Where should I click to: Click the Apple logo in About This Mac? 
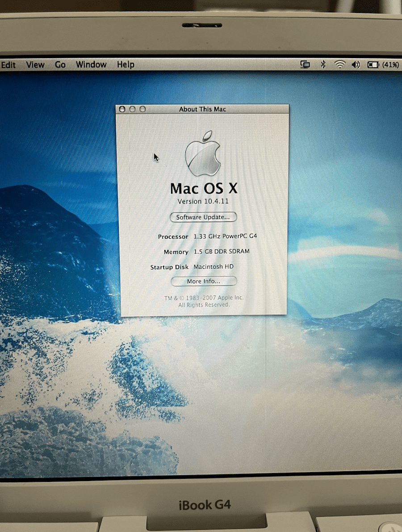click(x=203, y=153)
